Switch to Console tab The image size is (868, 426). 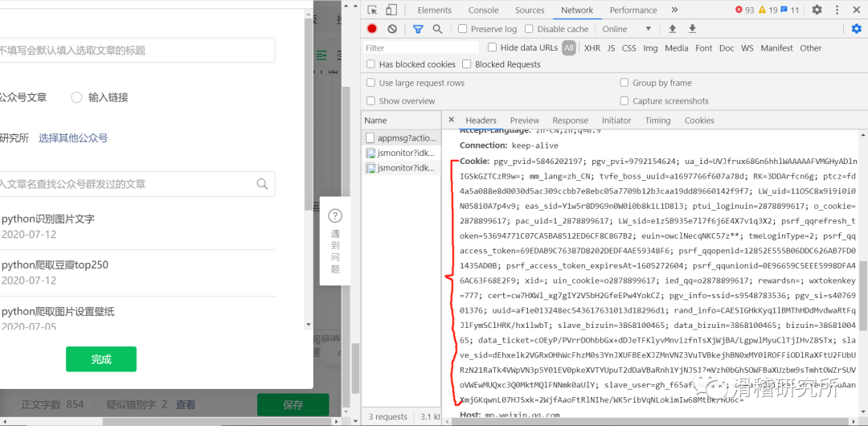click(x=483, y=10)
